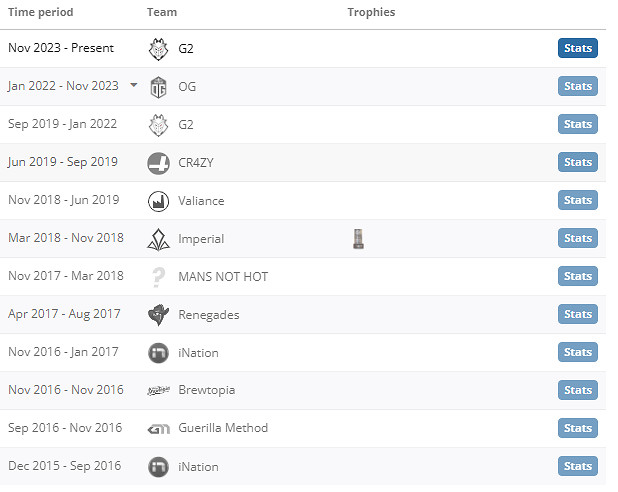Click the Guerilla Method team logo
The width and height of the screenshot is (618, 492).
158,428
